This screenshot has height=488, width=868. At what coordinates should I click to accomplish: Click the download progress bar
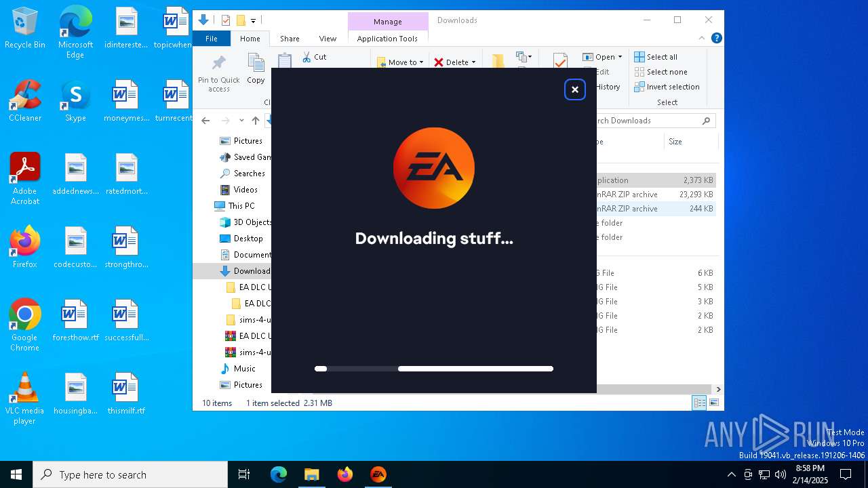(434, 369)
